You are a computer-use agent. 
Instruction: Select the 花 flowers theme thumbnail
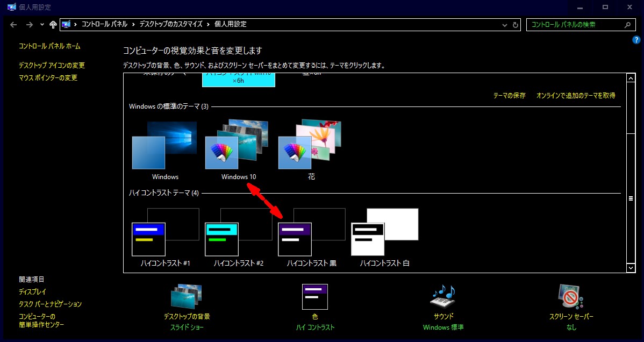pyautogui.click(x=310, y=144)
